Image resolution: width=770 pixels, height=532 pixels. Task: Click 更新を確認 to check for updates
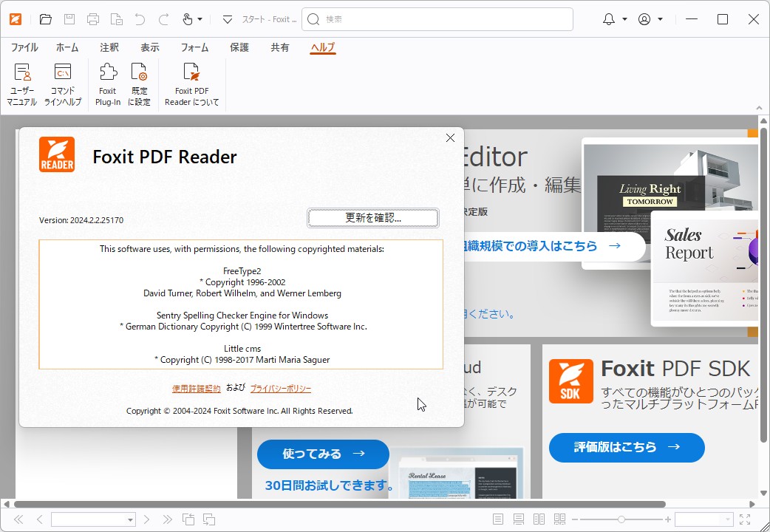tap(372, 218)
